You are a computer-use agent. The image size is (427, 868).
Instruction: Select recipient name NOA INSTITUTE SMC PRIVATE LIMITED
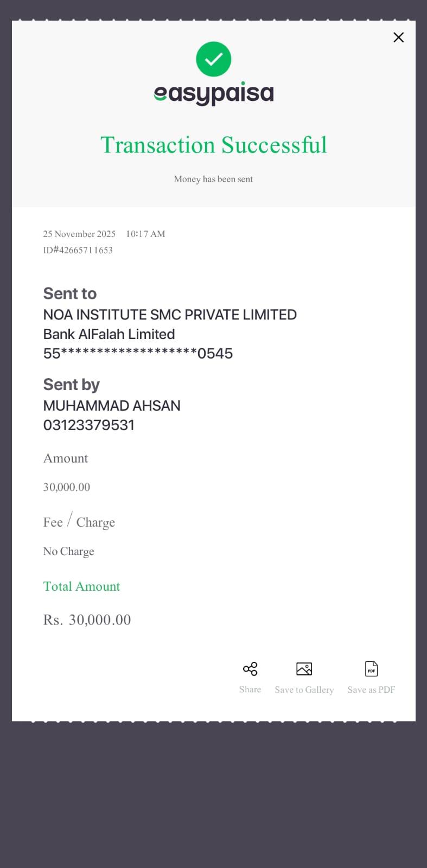pyautogui.click(x=170, y=315)
